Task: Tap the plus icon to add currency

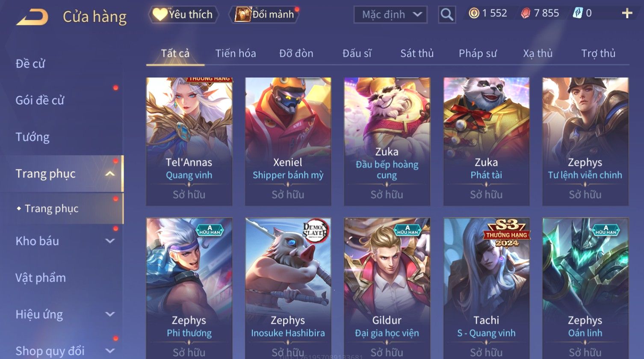Action: coord(627,14)
